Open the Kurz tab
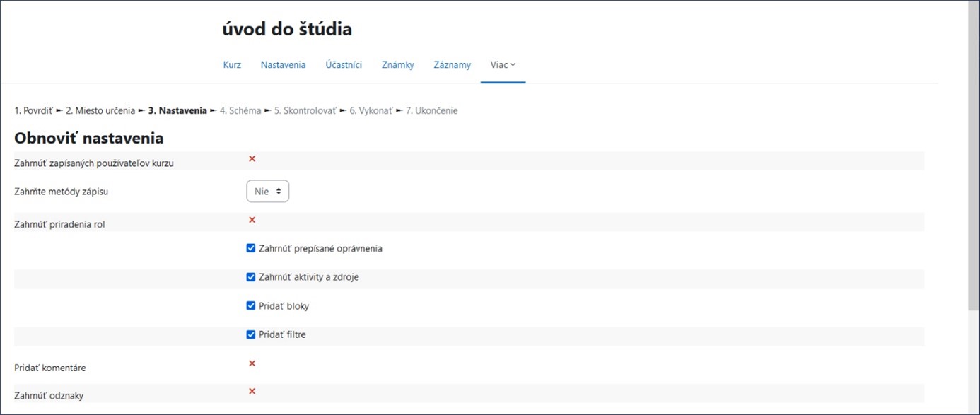Image resolution: width=980 pixels, height=415 pixels. [x=232, y=65]
